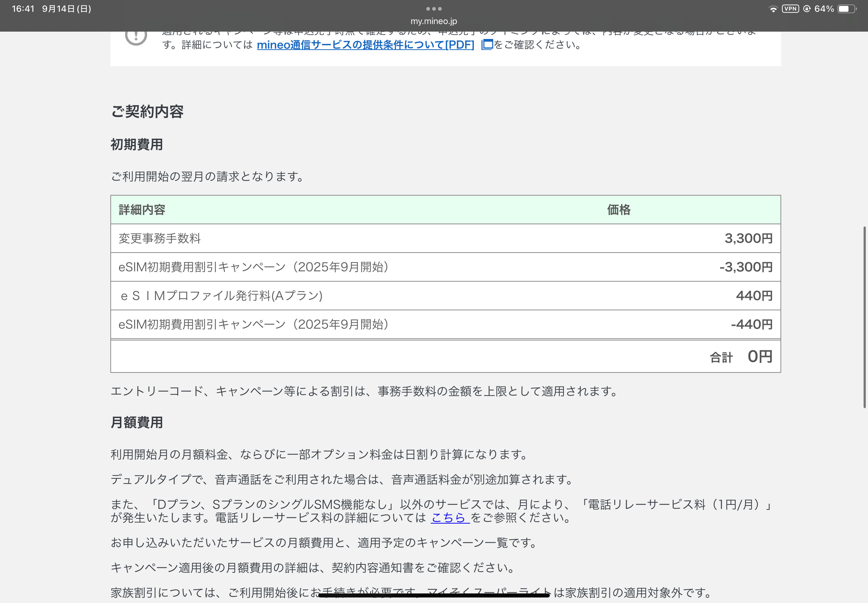868x603 pixels.
Task: Click the 価格 column header
Action: point(619,210)
